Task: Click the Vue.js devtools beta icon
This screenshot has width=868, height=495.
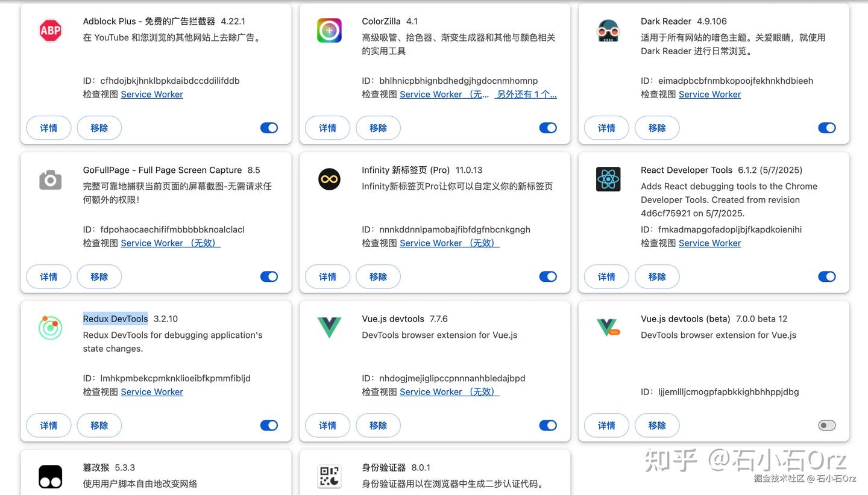Action: [x=608, y=328]
